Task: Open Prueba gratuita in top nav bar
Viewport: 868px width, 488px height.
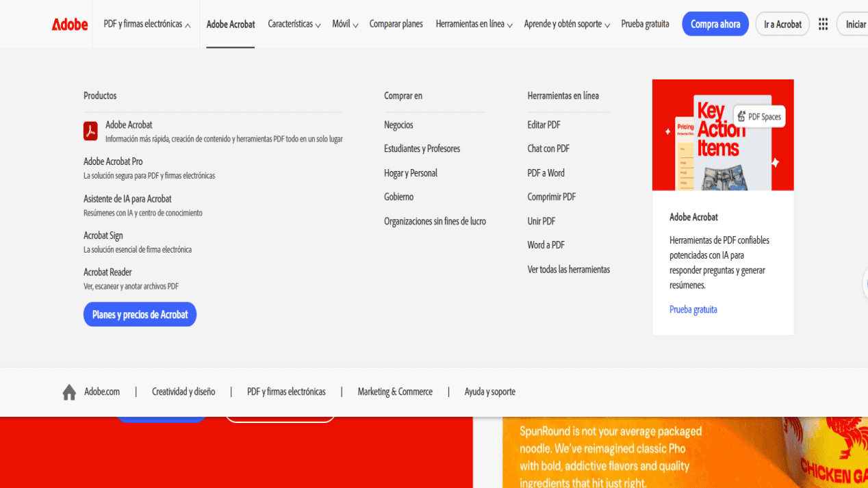Action: pos(645,24)
